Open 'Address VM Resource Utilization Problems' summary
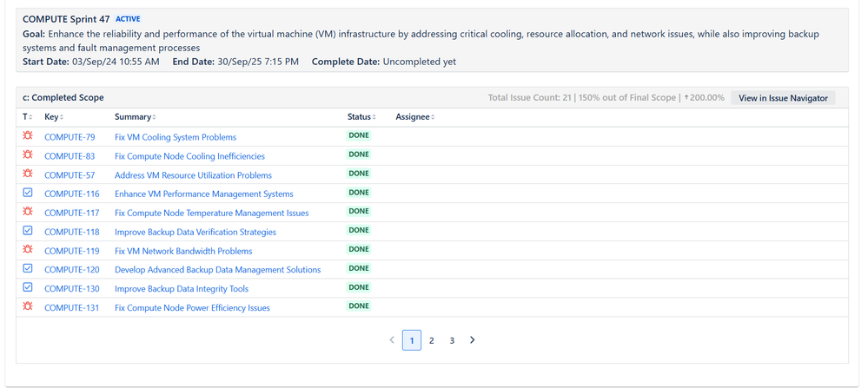 (x=193, y=175)
